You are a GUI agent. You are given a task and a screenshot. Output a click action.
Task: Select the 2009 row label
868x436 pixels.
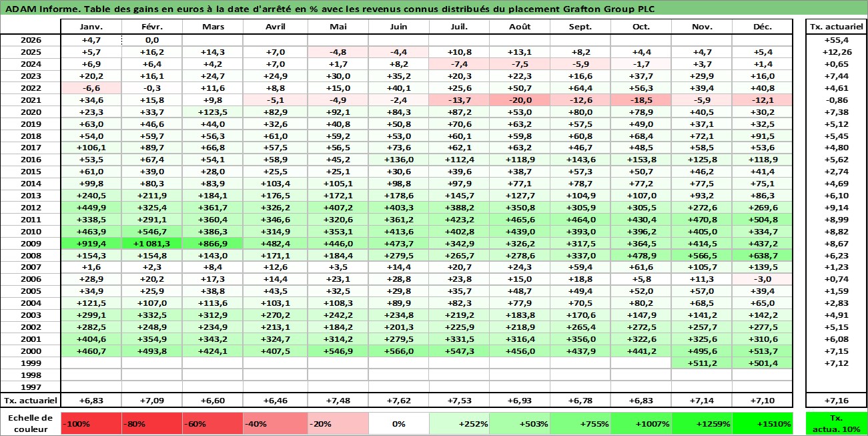31,244
